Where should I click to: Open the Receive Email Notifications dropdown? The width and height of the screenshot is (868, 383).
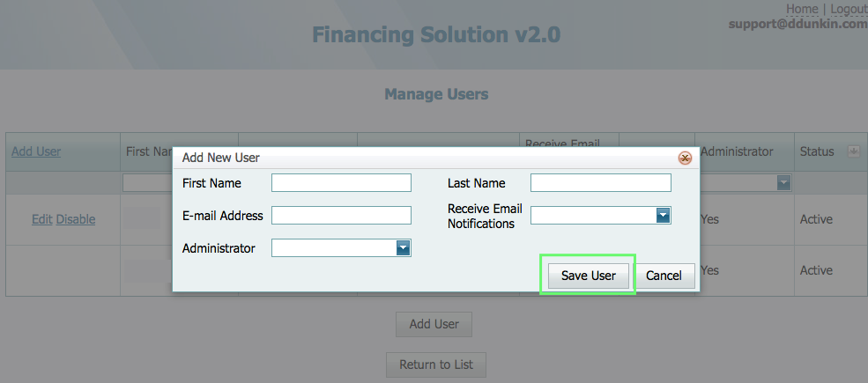click(663, 216)
